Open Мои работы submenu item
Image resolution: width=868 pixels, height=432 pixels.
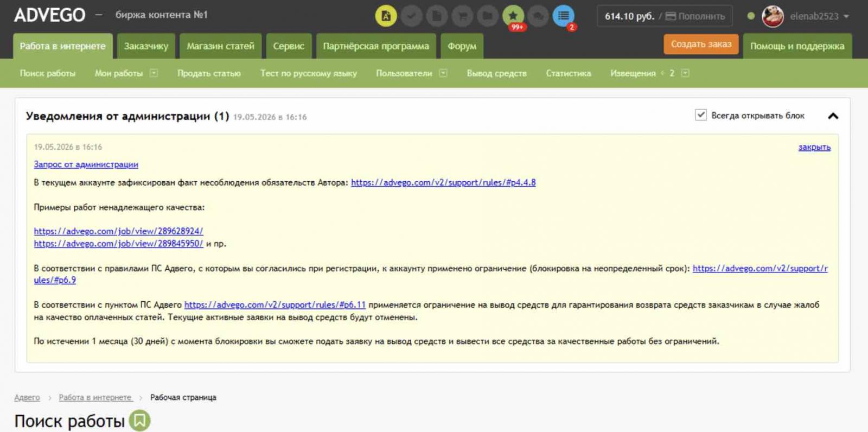click(x=119, y=73)
